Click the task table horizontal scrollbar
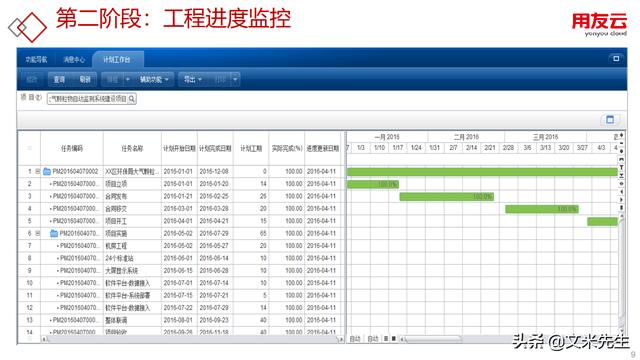Image resolution: width=640 pixels, height=360 pixels. pyautogui.click(x=192, y=339)
